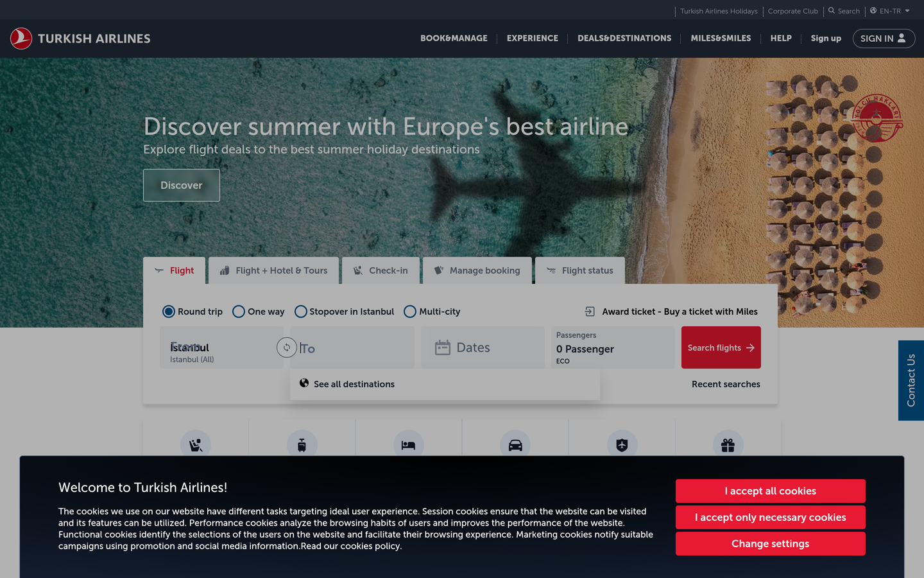The height and width of the screenshot is (578, 924).
Task: Open Recent searches
Action: (726, 384)
